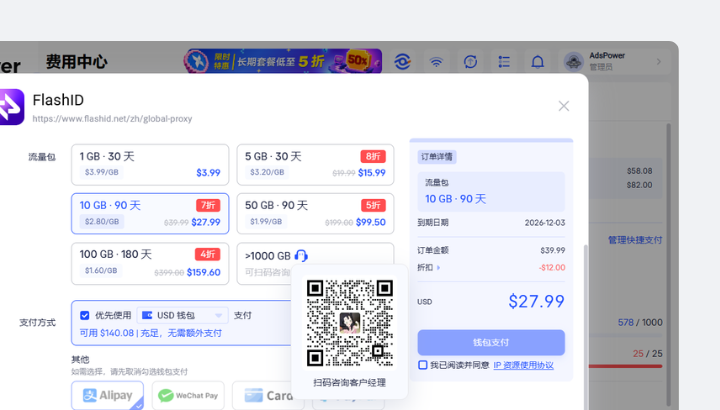
Task: Expand the 折扣 details arrow
Action: click(439, 268)
